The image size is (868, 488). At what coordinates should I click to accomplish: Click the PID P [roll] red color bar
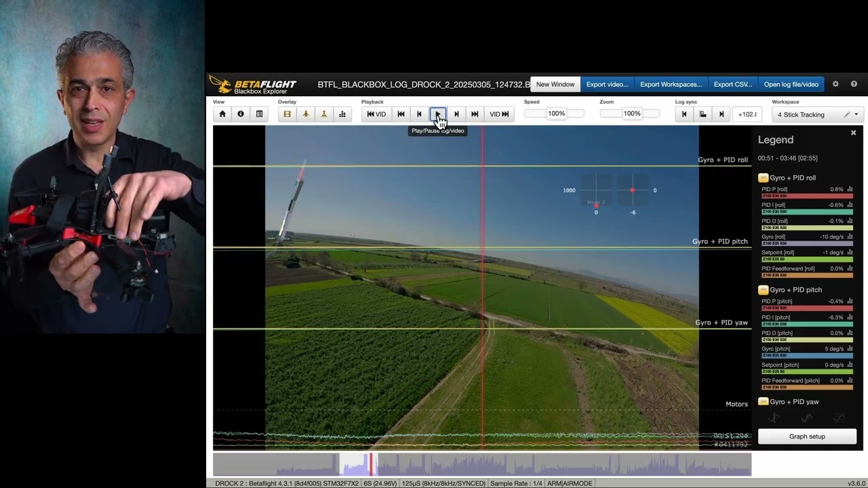(807, 196)
